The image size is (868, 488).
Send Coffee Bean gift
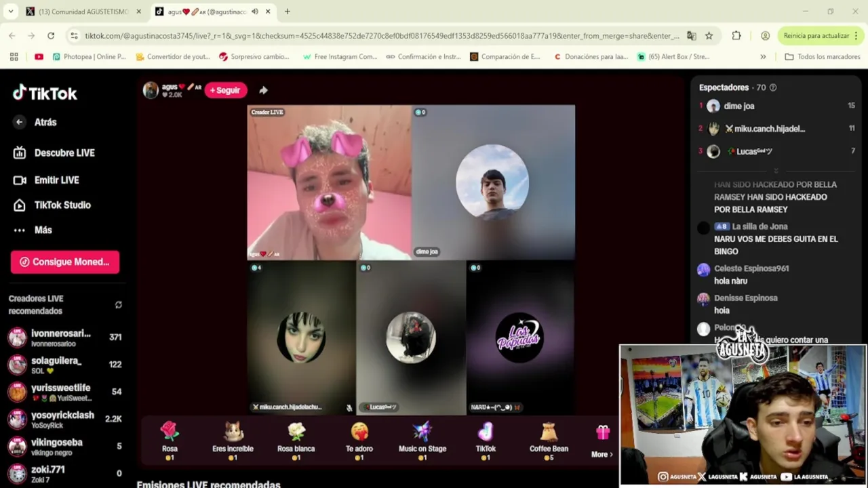point(549,441)
